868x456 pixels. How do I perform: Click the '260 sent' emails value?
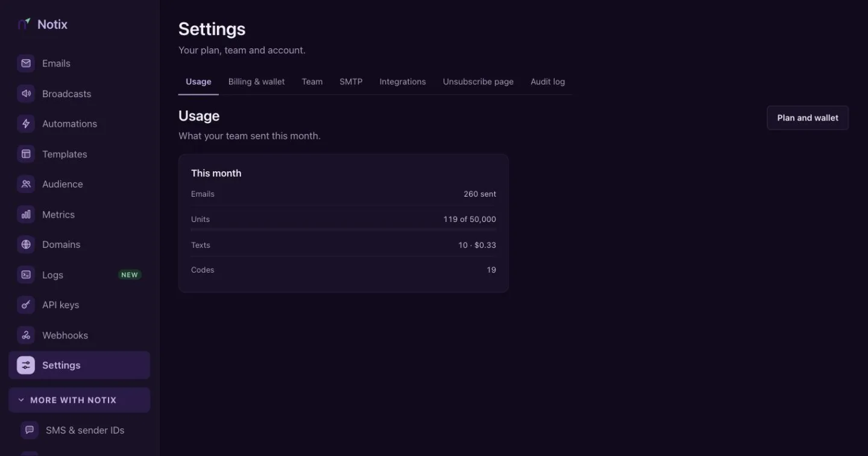click(x=480, y=194)
